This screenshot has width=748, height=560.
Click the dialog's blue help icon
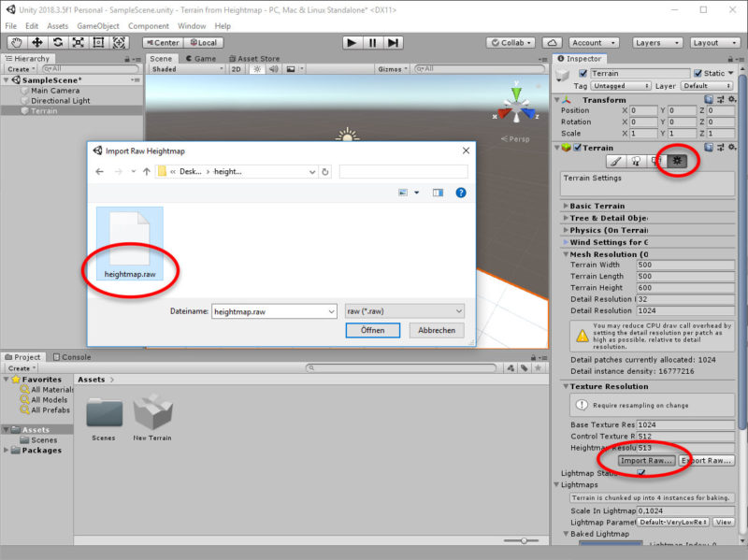tap(460, 193)
